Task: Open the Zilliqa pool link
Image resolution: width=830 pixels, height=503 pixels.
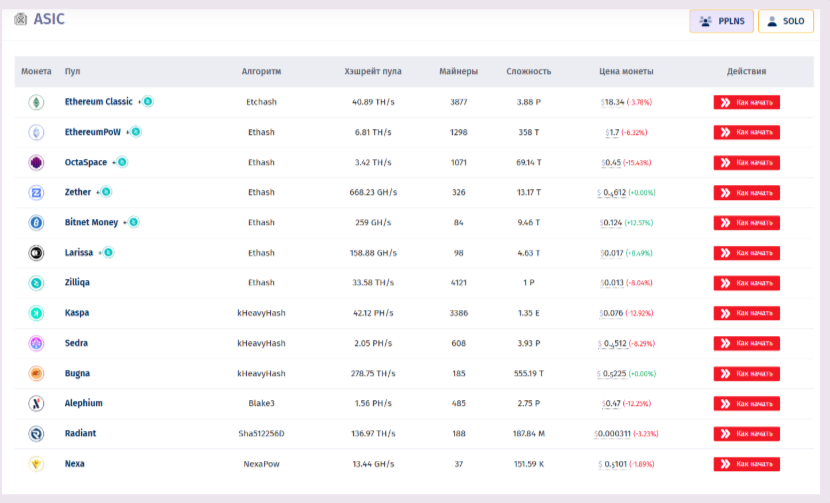Action: pyautogui.click(x=77, y=282)
